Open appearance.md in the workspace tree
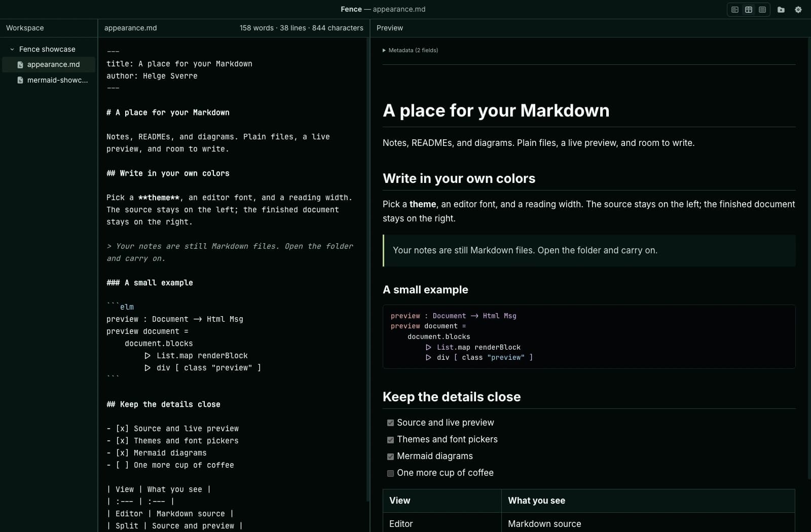Viewport: 811px width, 532px height. click(49, 64)
